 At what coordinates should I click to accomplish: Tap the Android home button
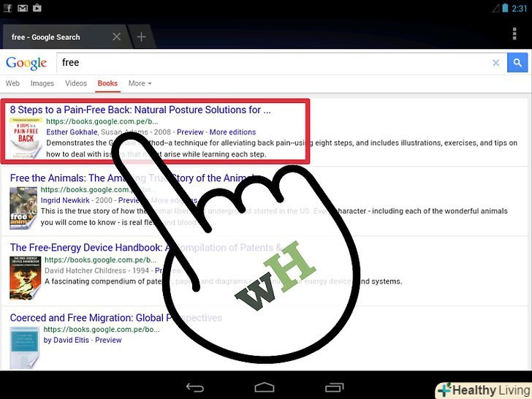pyautogui.click(x=265, y=387)
